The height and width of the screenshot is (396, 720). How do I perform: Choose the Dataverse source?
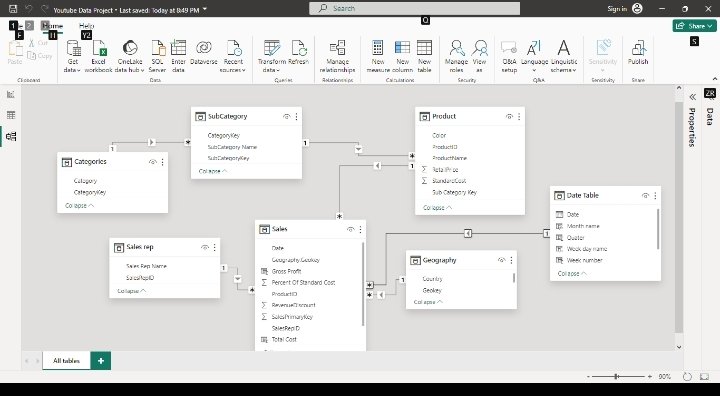pyautogui.click(x=203, y=51)
